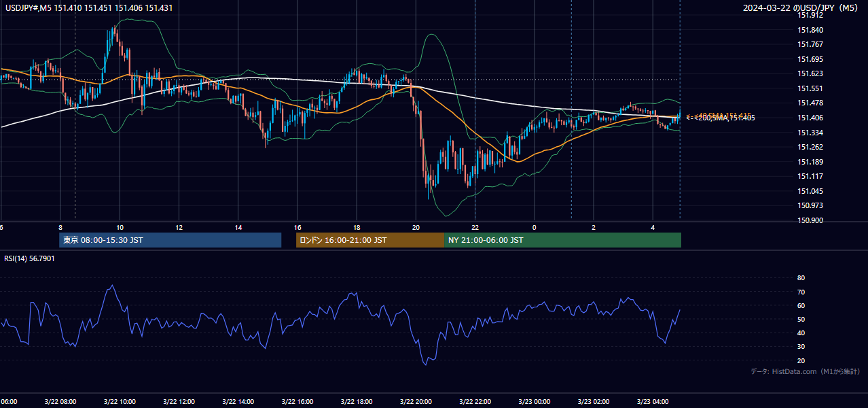
Task: Select the 東京 08:00-15:30 JST session bar
Action: (170, 240)
